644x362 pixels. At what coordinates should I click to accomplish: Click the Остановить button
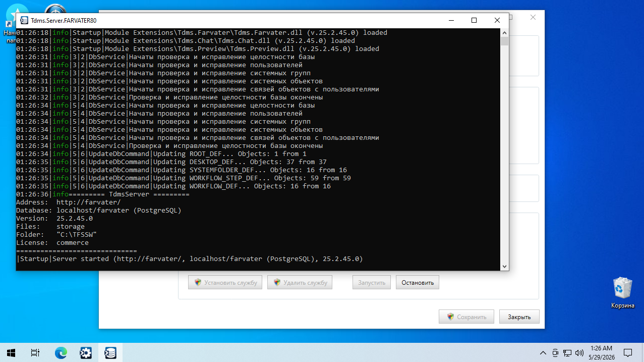(x=418, y=283)
